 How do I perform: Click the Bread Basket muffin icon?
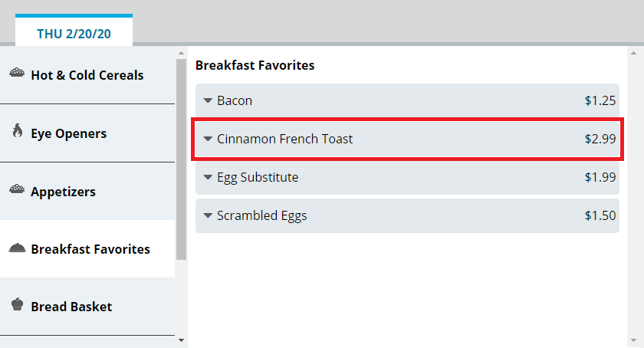coord(17,305)
